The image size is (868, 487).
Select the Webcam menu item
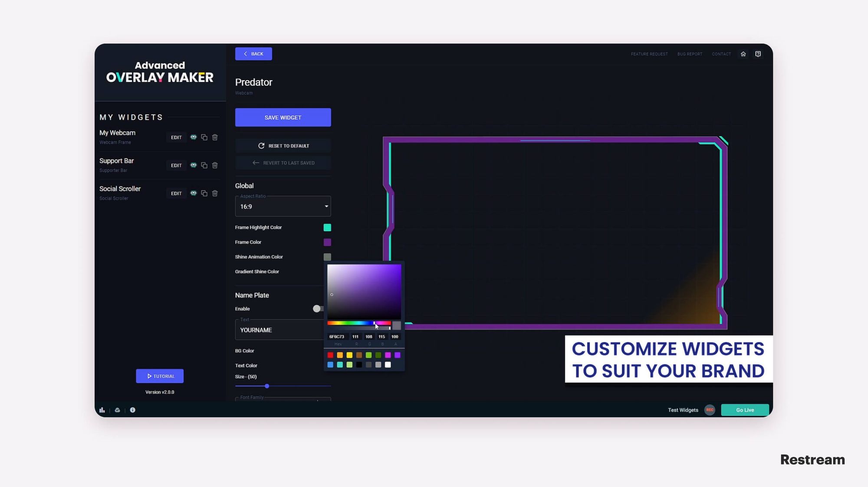(x=117, y=132)
